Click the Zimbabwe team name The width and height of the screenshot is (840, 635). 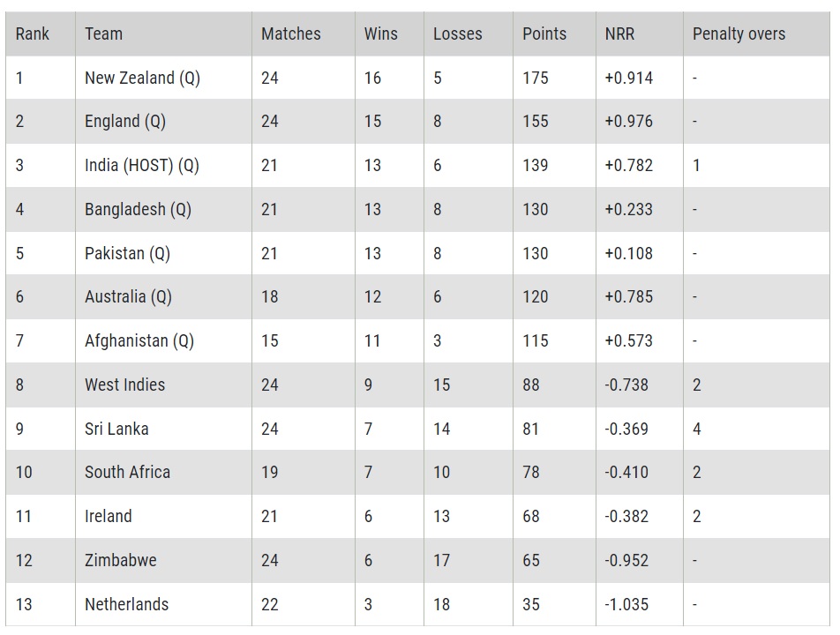[x=121, y=561]
